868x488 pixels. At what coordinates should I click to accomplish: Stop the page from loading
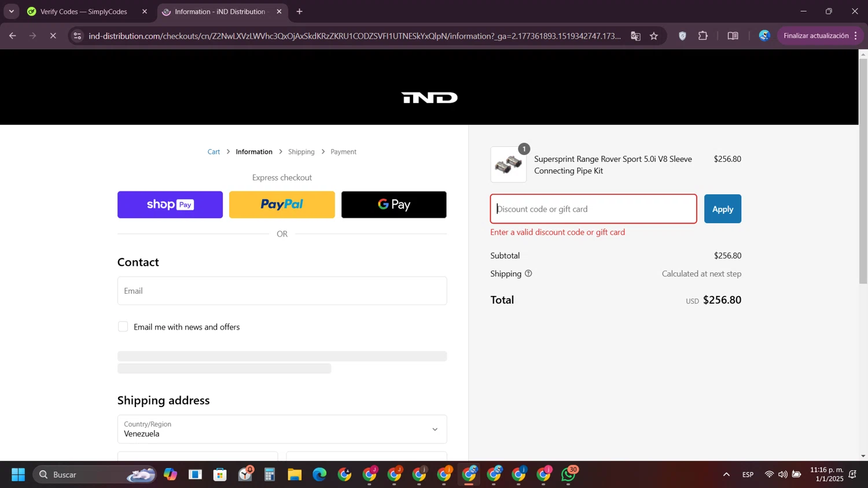[x=53, y=36]
